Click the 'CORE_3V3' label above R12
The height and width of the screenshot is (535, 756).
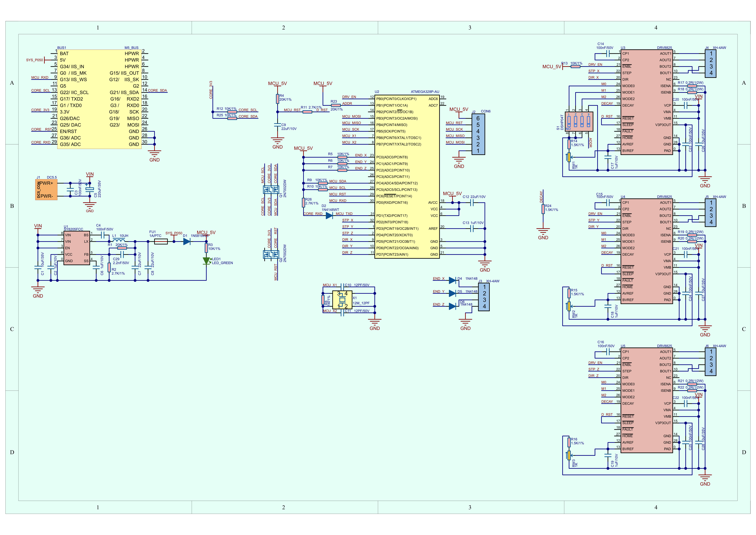[x=211, y=90]
